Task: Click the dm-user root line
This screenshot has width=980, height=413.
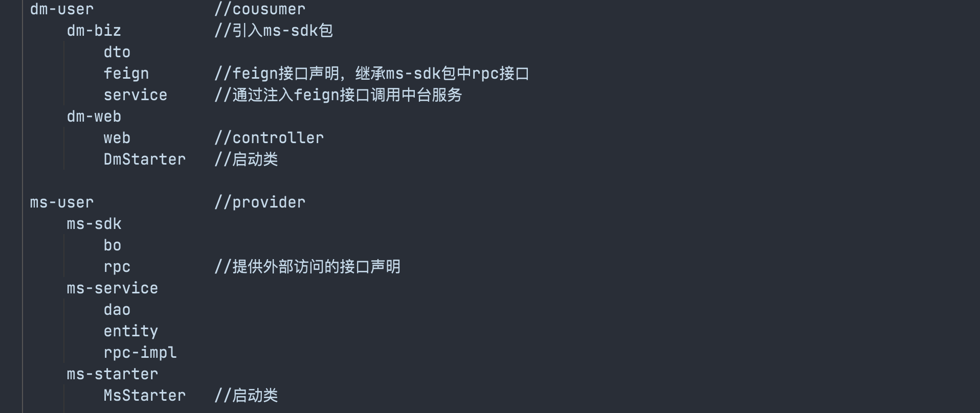Action: coord(62,9)
